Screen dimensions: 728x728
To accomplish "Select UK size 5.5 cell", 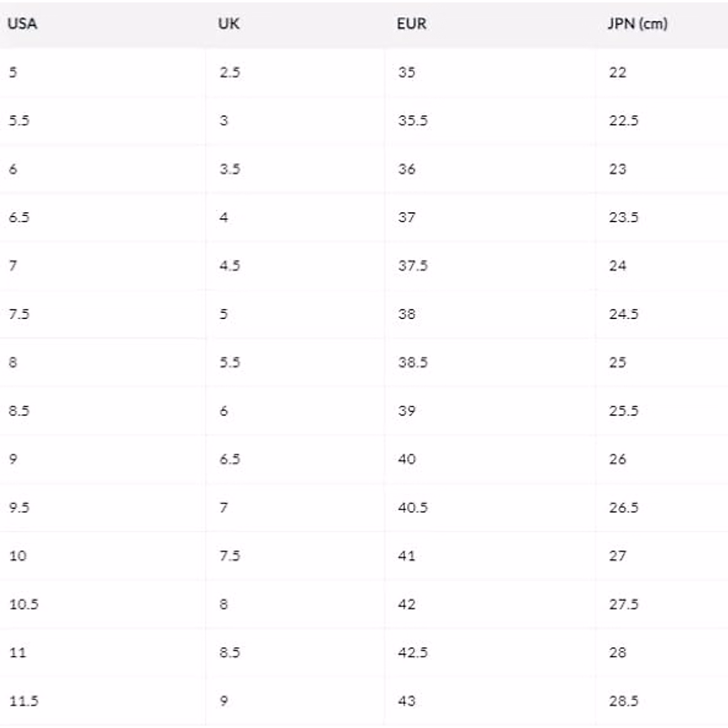I will [x=230, y=362].
